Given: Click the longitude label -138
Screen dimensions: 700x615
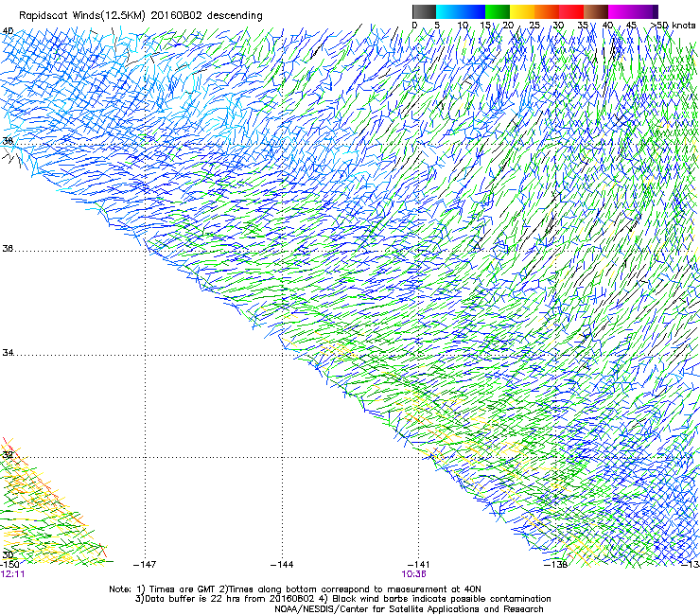Looking at the screenshot, I should 556,565.
